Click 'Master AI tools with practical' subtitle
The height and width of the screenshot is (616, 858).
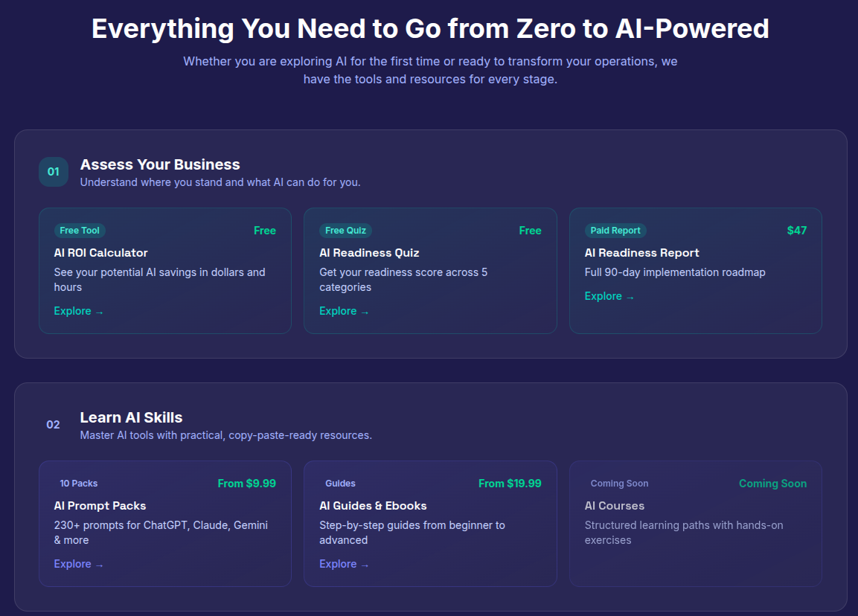click(x=226, y=435)
